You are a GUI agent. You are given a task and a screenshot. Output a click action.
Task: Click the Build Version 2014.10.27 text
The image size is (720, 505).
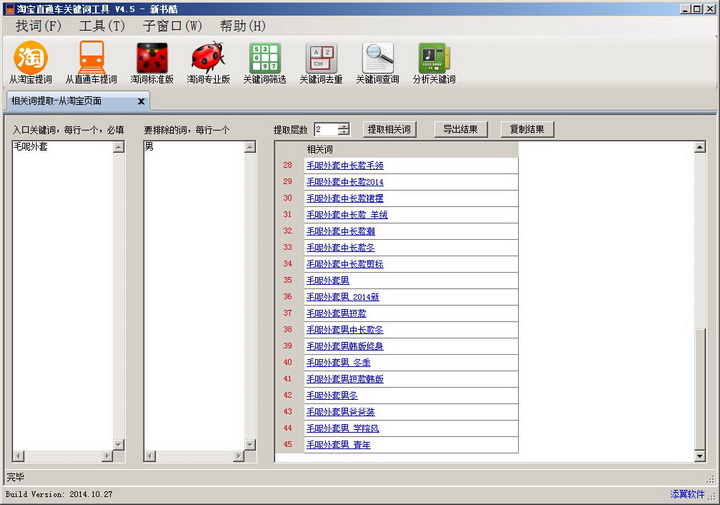tap(59, 494)
